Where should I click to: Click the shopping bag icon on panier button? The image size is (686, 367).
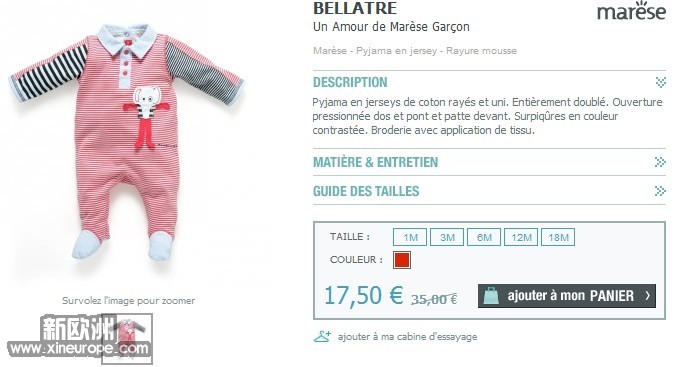click(x=490, y=296)
